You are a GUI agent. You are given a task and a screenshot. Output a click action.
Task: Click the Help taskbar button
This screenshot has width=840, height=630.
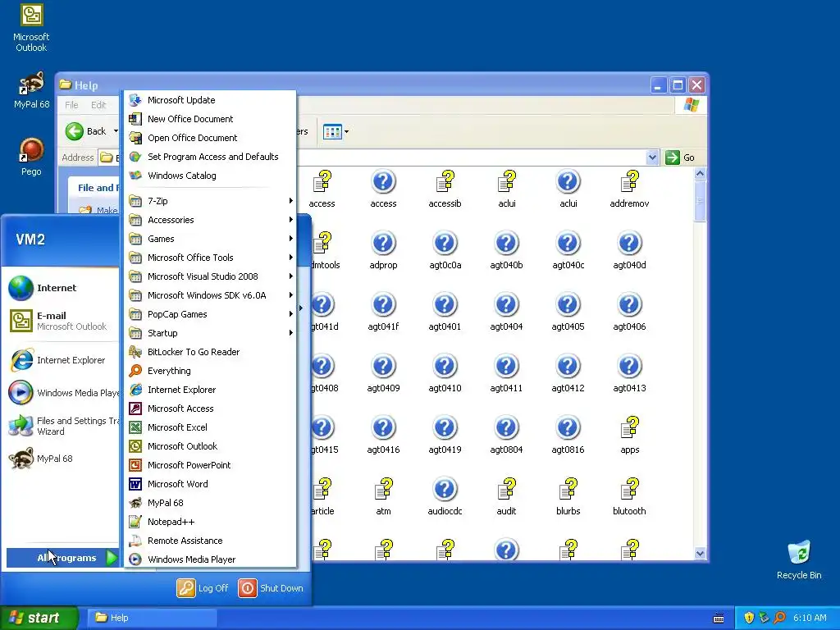(x=152, y=618)
